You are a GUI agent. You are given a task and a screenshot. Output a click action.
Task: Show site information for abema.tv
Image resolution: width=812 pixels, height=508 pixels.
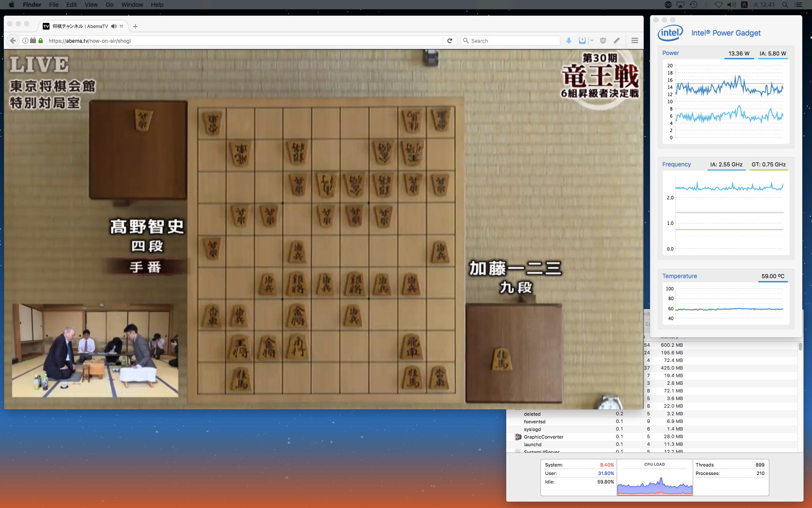pos(25,41)
